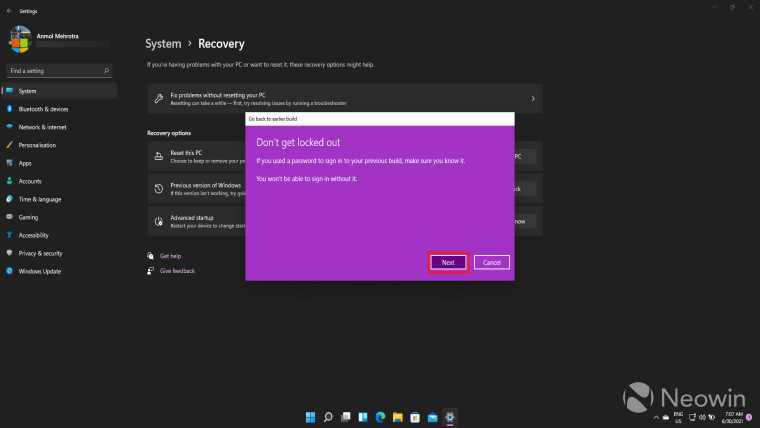Click the Give feedback icon
Viewport: 760px width, 428px height.
pos(150,271)
